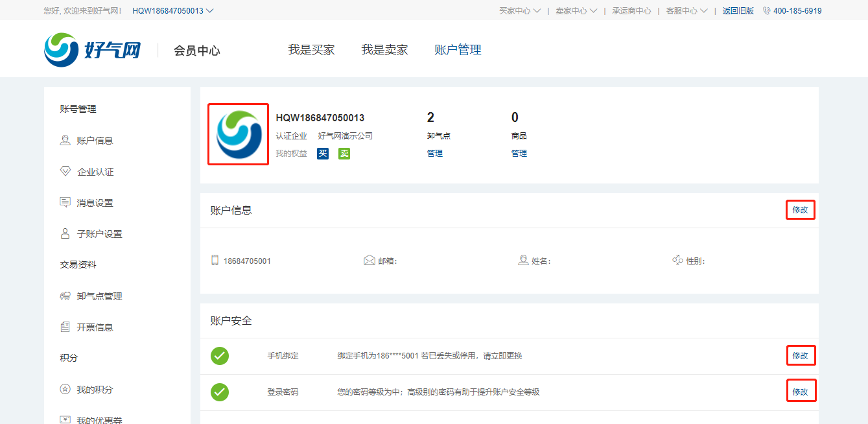Click the 企业认证 diamond icon

tap(65, 171)
